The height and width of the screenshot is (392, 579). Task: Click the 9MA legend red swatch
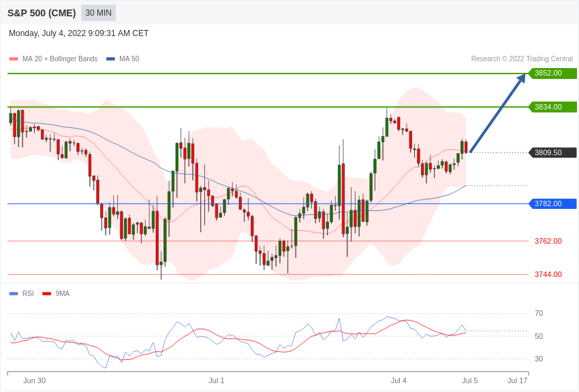tap(46, 293)
